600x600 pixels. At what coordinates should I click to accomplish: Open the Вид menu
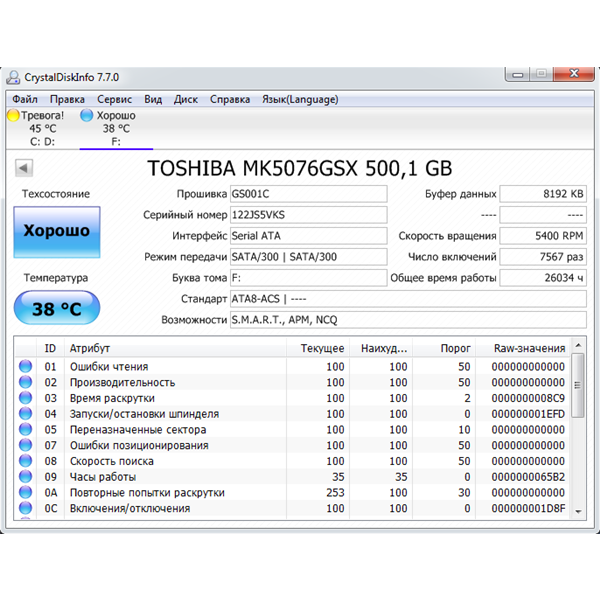tap(153, 99)
